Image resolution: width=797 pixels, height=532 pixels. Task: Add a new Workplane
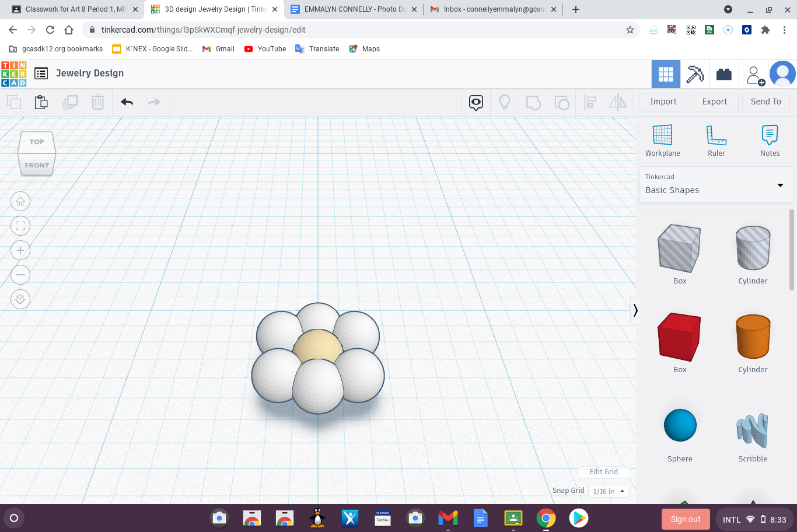click(662, 140)
